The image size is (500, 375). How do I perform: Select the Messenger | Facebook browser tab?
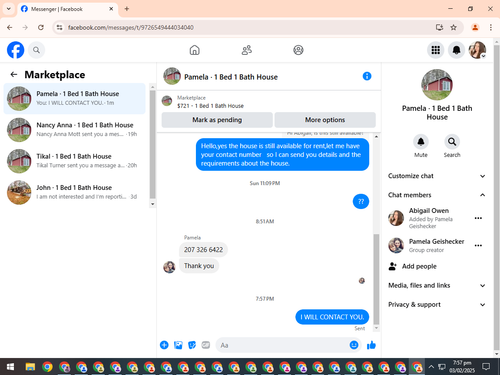pyautogui.click(x=67, y=9)
